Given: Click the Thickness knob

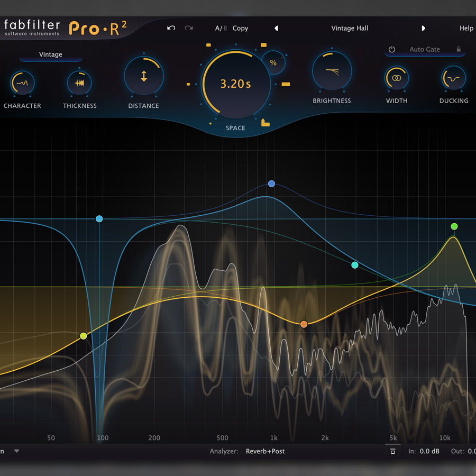Looking at the screenshot, I should tap(79, 83).
